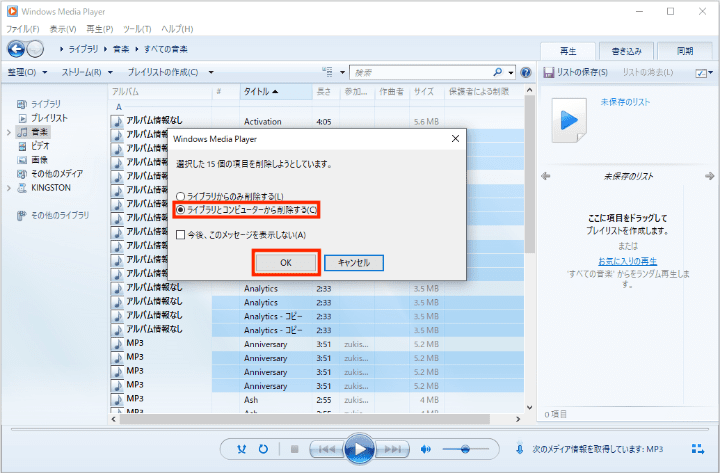This screenshot has height=473, width=720.
Task: Switch to the 再生 tab
Action: 568,51
